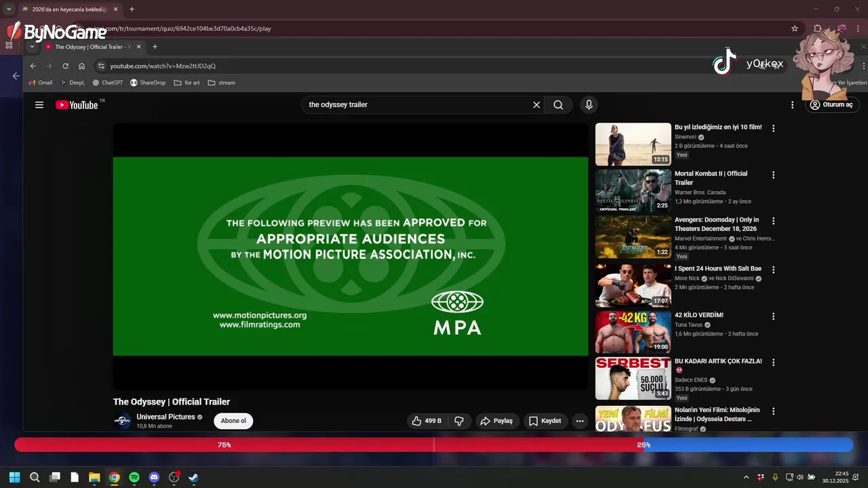Open the 42 KİLO VERDİM! thumbnail
The image size is (868, 488).
[633, 332]
